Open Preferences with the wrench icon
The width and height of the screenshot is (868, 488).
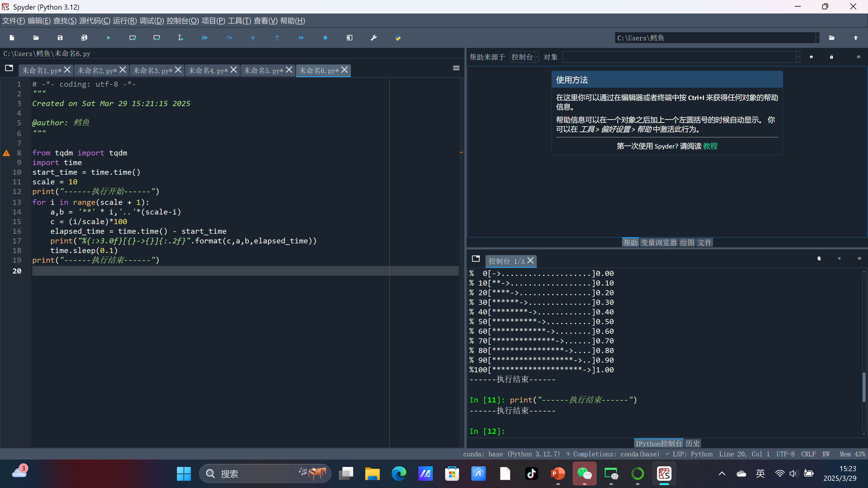coord(374,38)
